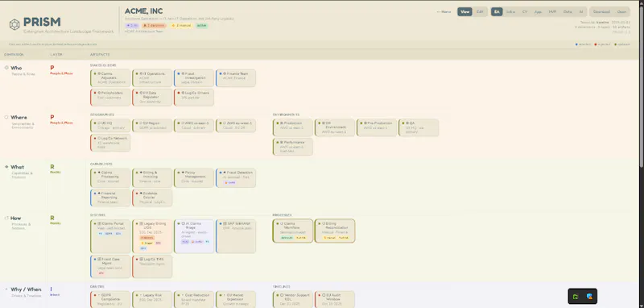Viewport: 644px width, 308px height.
Task: Select the LogiCo Network card
Action: click(110, 143)
